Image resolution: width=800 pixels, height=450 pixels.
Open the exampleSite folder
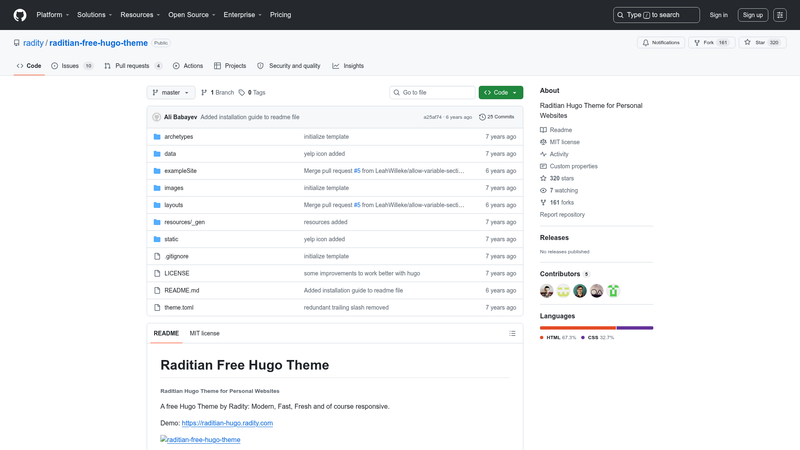180,171
